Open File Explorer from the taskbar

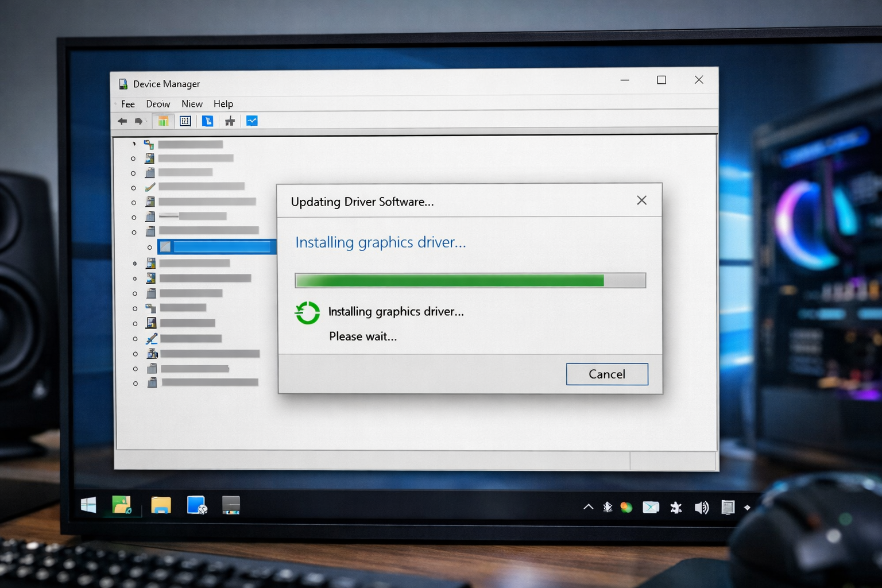[x=161, y=505]
